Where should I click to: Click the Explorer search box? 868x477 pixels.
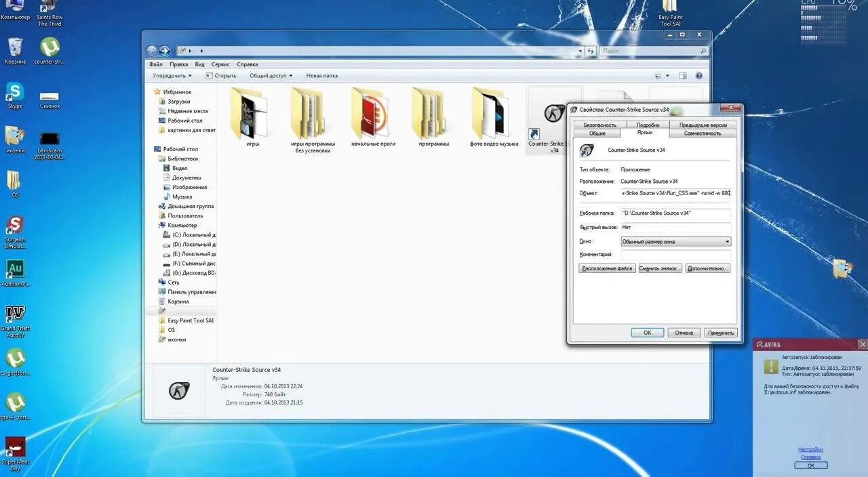pyautogui.click(x=654, y=51)
